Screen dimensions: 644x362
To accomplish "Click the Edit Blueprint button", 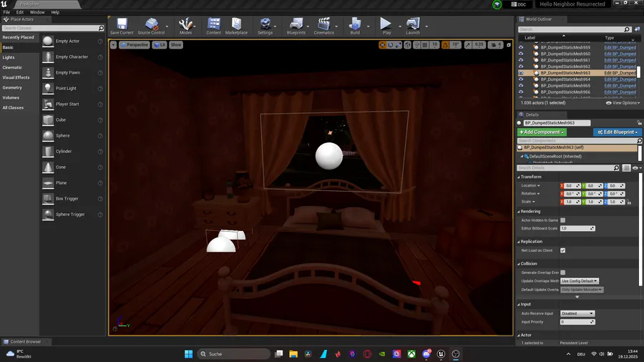I will [x=618, y=132].
